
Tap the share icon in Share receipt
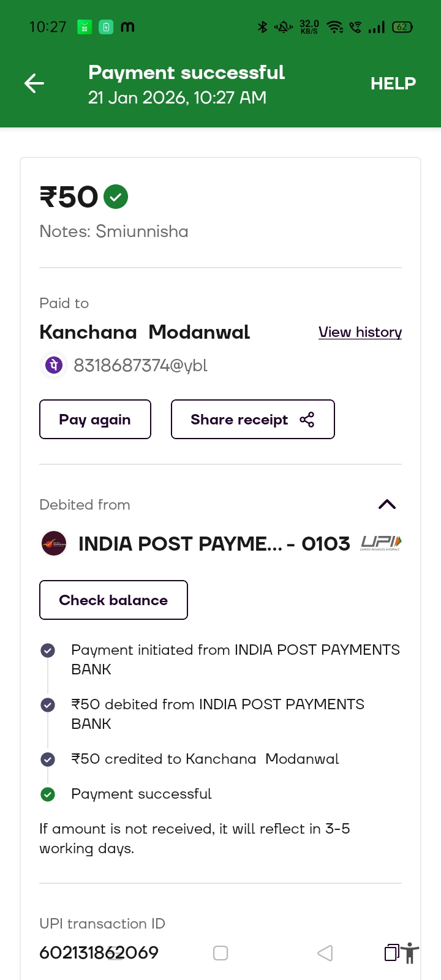(307, 420)
